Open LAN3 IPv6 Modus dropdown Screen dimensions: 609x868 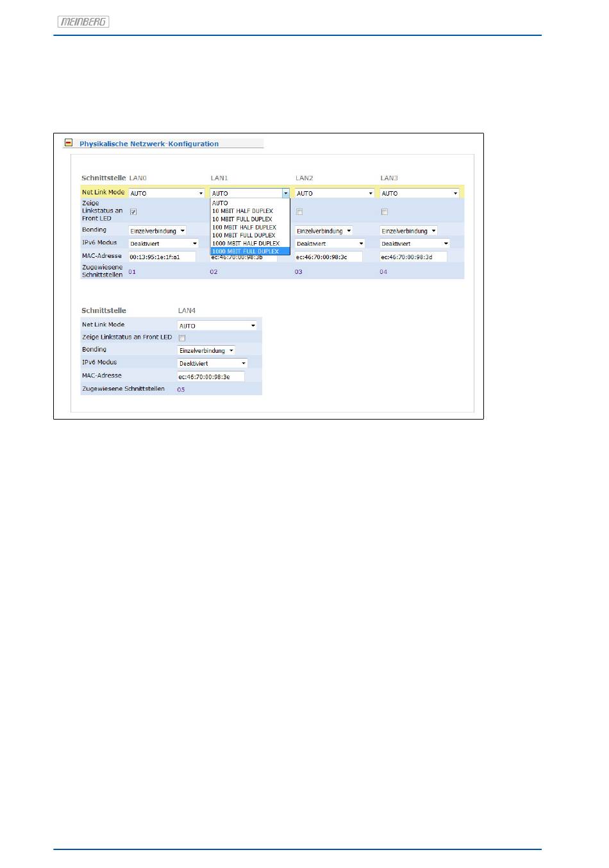coord(415,244)
